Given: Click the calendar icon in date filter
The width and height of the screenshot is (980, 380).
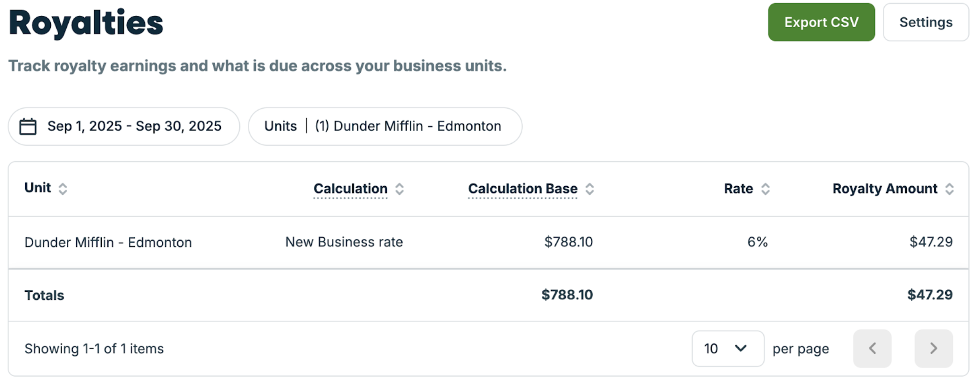Looking at the screenshot, I should coord(28,127).
